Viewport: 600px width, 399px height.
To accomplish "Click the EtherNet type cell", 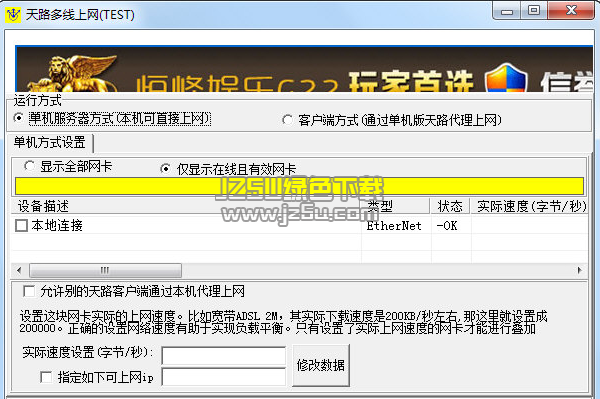I will point(394,226).
